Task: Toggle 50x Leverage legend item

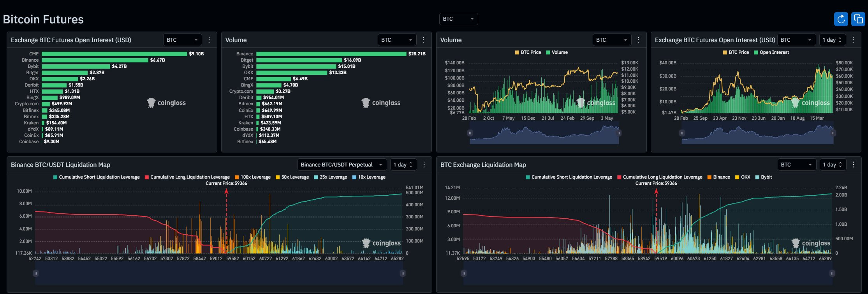Action: (x=292, y=177)
